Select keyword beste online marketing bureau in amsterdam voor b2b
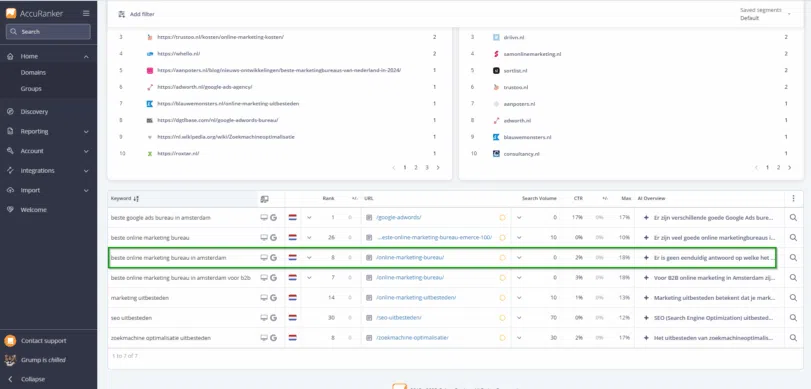 pos(181,278)
